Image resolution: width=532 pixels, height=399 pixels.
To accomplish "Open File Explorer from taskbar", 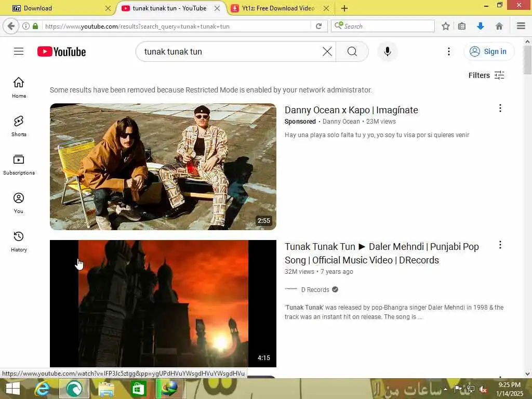I will pyautogui.click(x=106, y=389).
